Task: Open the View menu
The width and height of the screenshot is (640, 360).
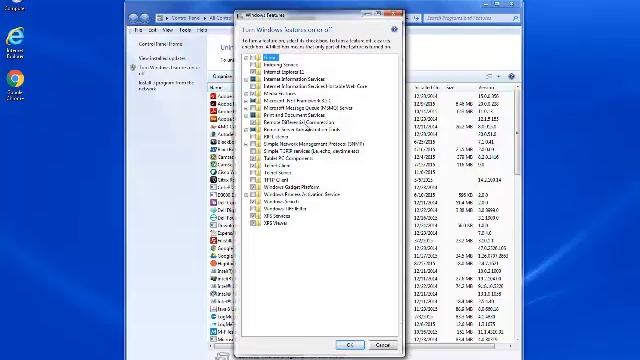Action: pyautogui.click(x=168, y=30)
